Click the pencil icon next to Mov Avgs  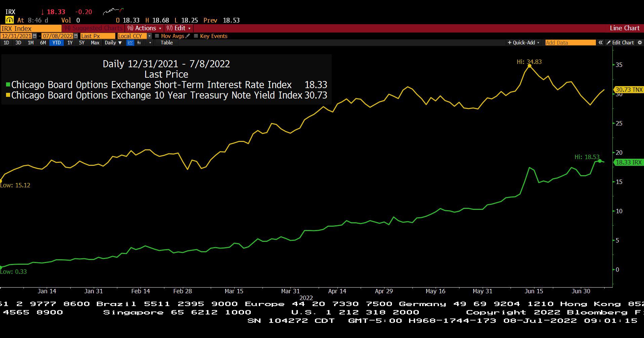pos(188,36)
